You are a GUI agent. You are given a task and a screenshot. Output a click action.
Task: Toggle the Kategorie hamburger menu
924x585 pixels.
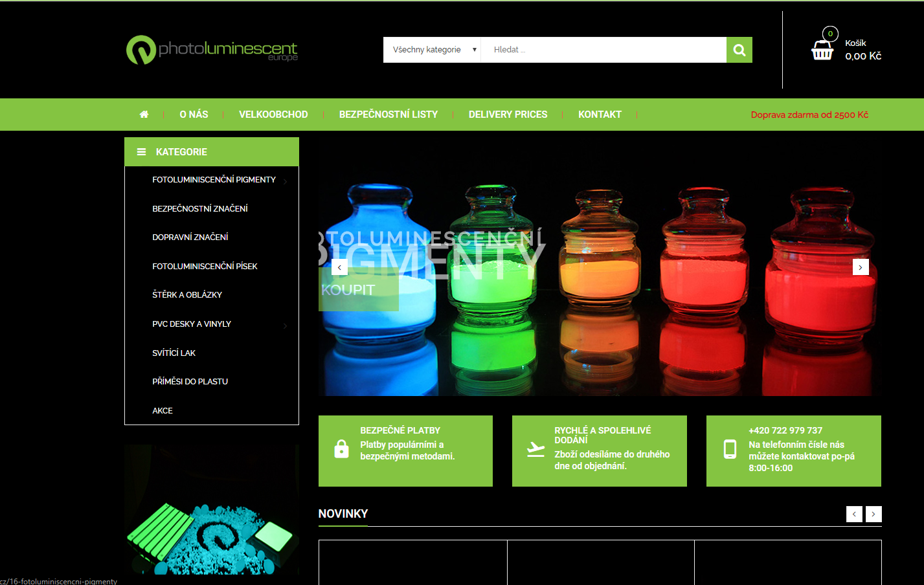(x=141, y=152)
